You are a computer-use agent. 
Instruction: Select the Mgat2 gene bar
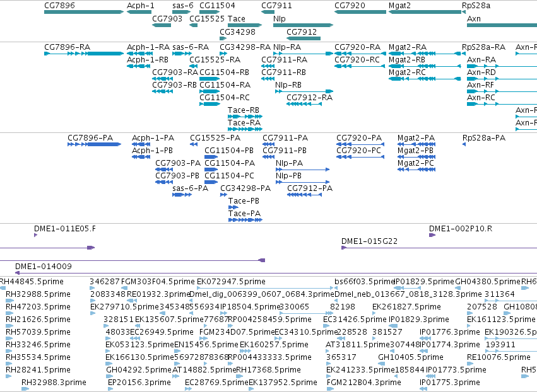425,12
